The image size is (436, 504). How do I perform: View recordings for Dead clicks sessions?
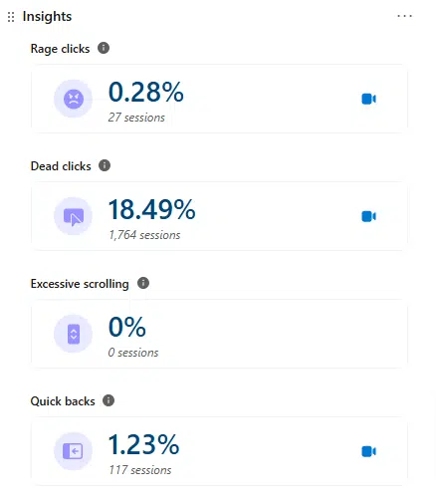368,216
